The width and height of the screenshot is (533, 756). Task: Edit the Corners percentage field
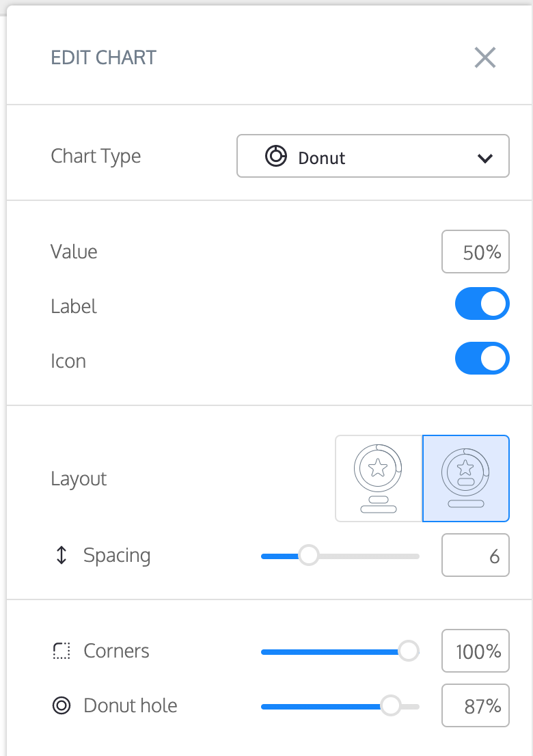coord(475,651)
